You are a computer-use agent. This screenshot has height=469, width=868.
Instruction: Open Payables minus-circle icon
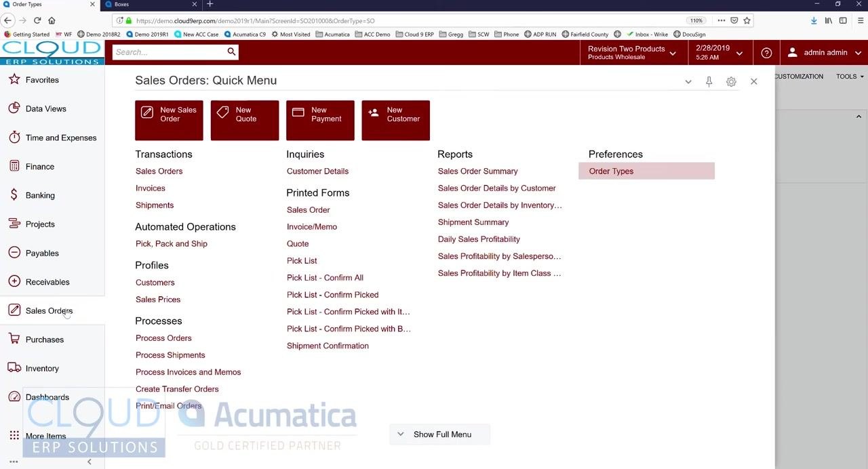tap(14, 253)
